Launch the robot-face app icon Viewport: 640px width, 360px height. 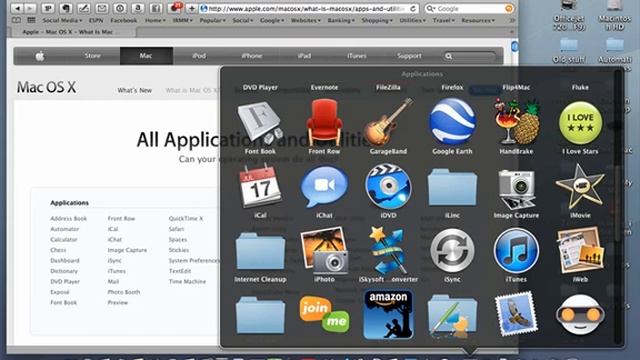[x=580, y=314]
